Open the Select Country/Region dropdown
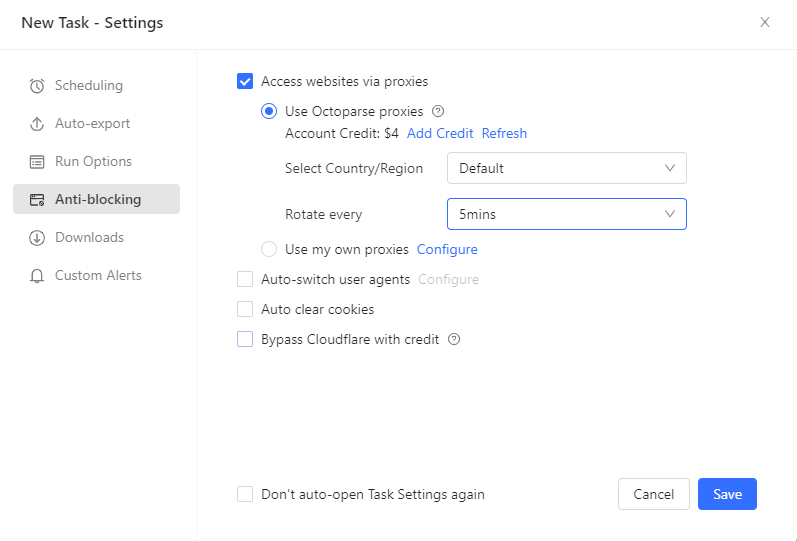Screen dimensions: 797x541 click(x=566, y=168)
